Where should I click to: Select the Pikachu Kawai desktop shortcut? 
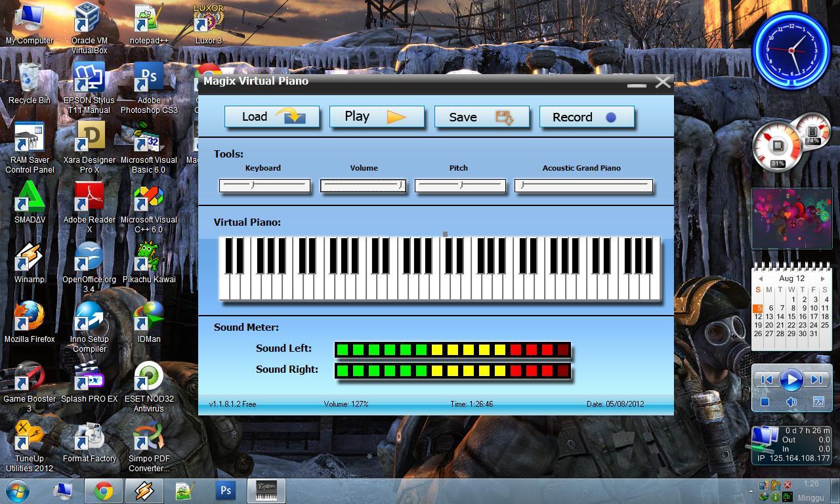pos(149,262)
